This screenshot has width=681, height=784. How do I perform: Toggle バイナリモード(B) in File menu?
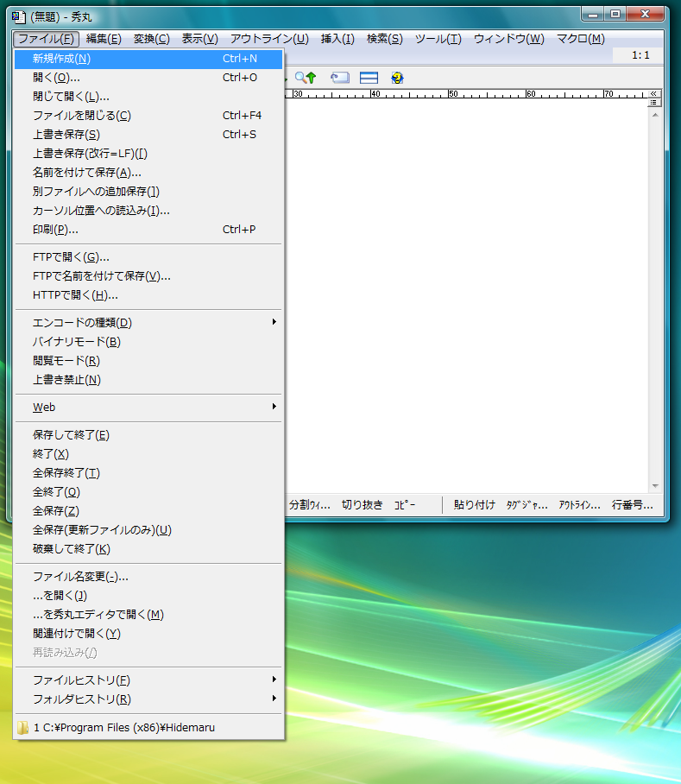tap(76, 342)
